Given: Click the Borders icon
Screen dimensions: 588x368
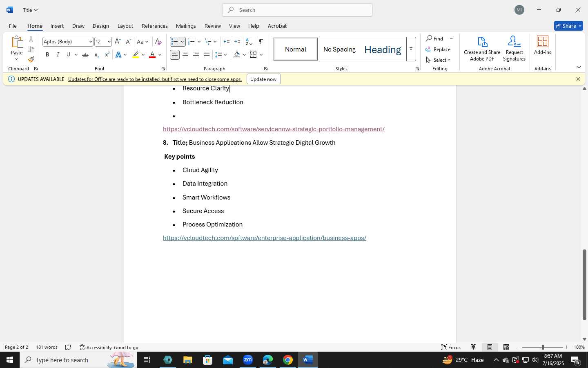Looking at the screenshot, I should tap(254, 55).
